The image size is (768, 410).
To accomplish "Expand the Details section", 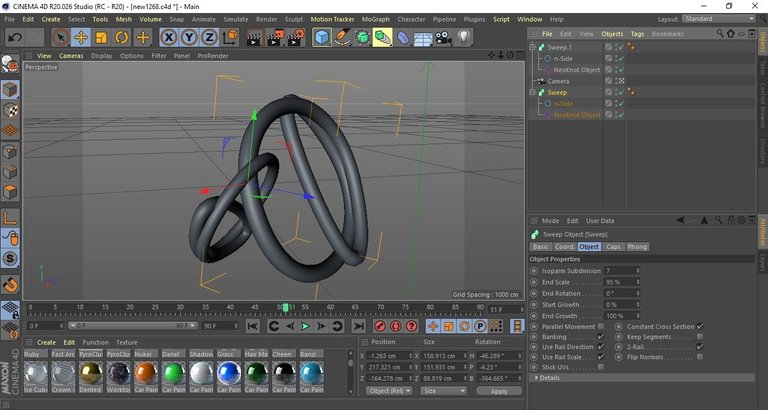I will tap(642, 378).
